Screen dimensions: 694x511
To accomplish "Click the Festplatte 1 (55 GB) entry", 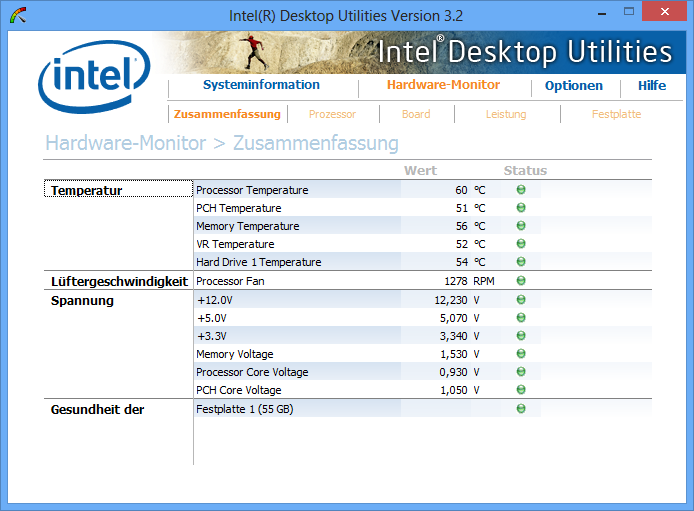I will pyautogui.click(x=245, y=409).
